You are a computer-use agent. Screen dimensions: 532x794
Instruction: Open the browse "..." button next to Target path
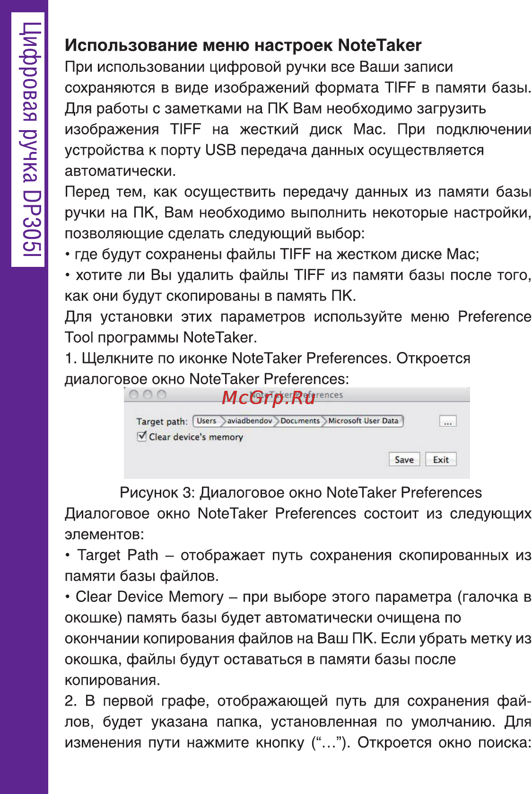pyautogui.click(x=448, y=421)
